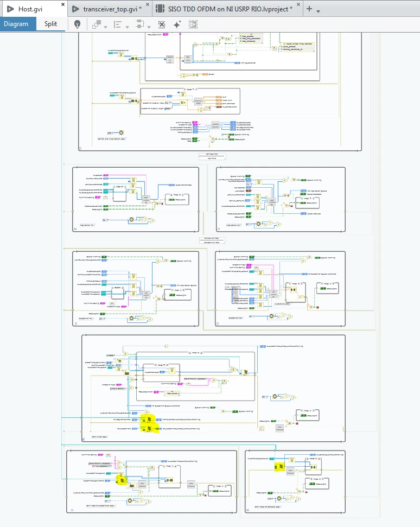Click the Clean Up Diagram icon
Screen dimensions: 420x527
click(162, 24)
